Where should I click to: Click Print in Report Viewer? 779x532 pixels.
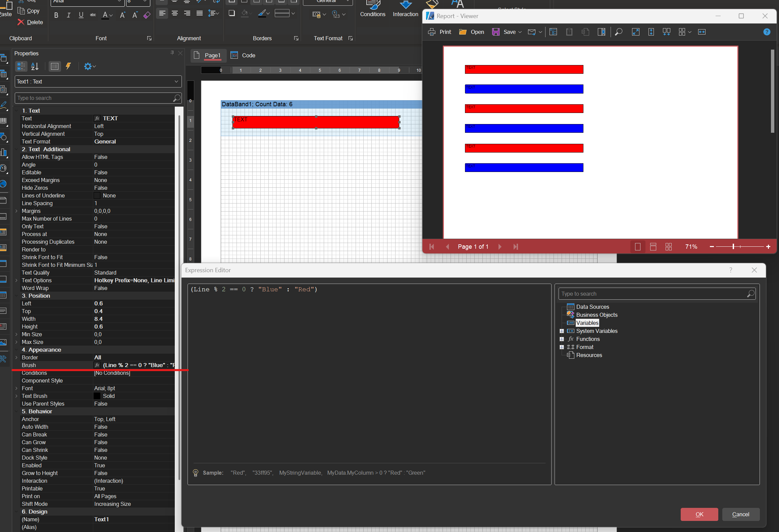440,32
